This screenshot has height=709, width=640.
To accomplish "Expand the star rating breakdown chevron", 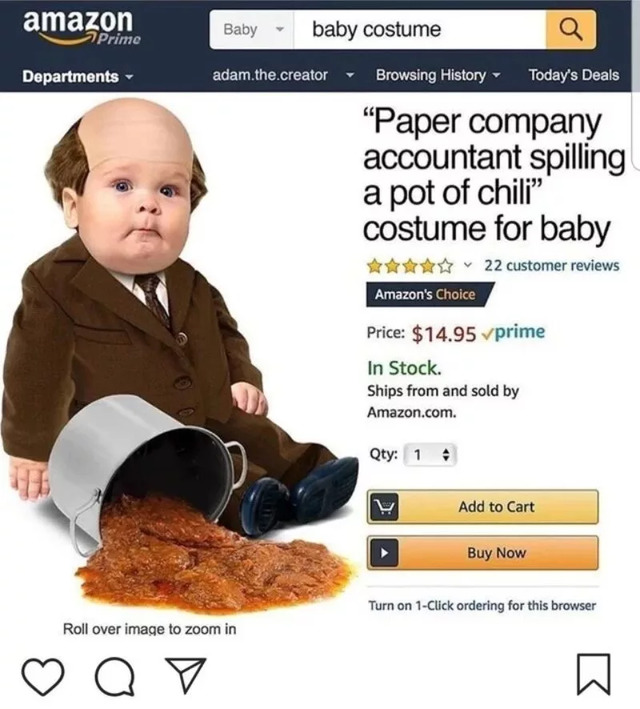I will pos(468,265).
